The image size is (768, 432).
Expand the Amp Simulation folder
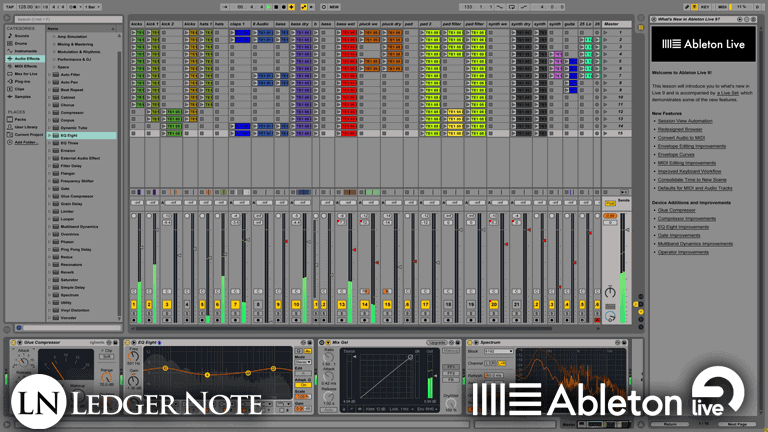click(54, 37)
